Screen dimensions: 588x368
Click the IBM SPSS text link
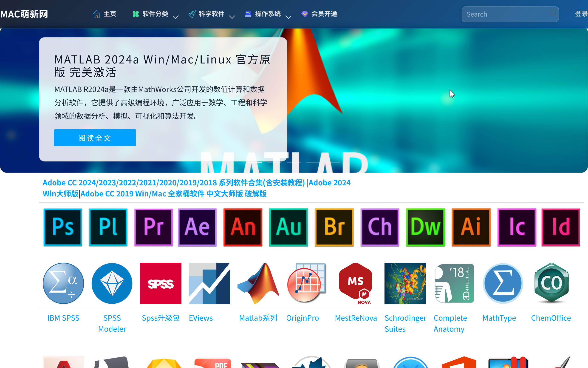click(x=63, y=318)
